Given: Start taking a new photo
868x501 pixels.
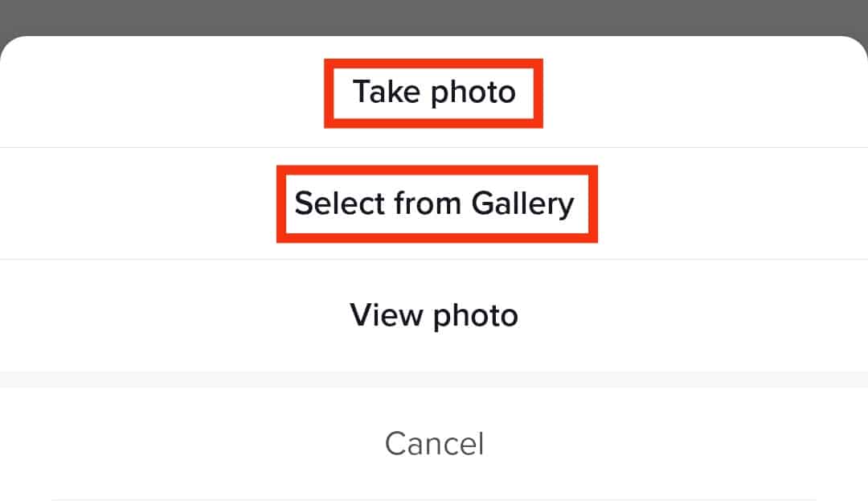Looking at the screenshot, I should [434, 92].
